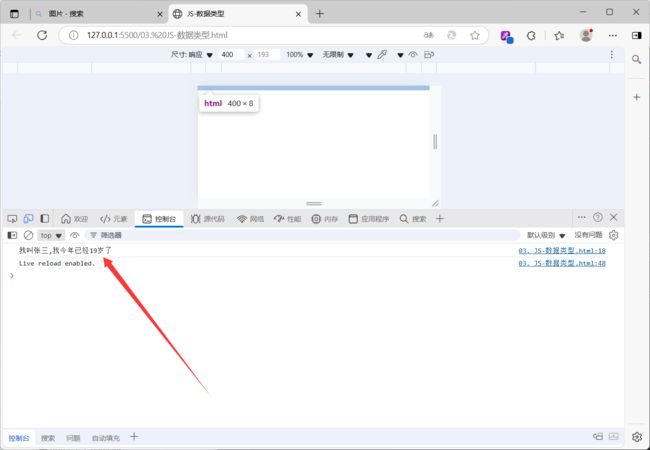This screenshot has width=650, height=450.
Task: Click the eyedropper icon in device toolbar
Action: (382, 54)
